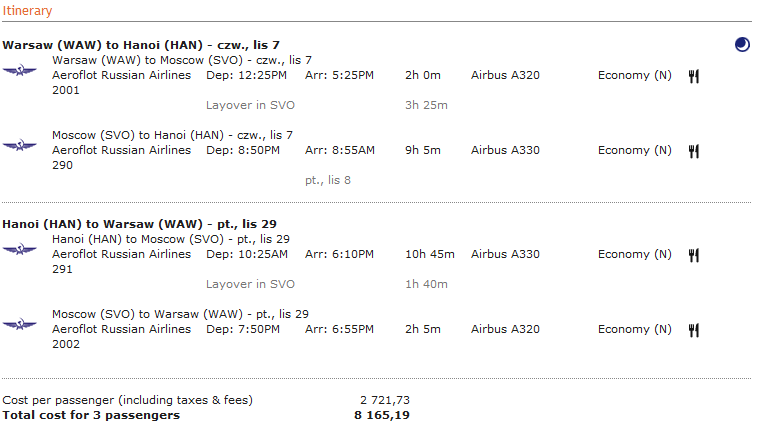The width and height of the screenshot is (763, 426).
Task: Click cost per passenger 2 721,73 amount
Action: [385, 400]
